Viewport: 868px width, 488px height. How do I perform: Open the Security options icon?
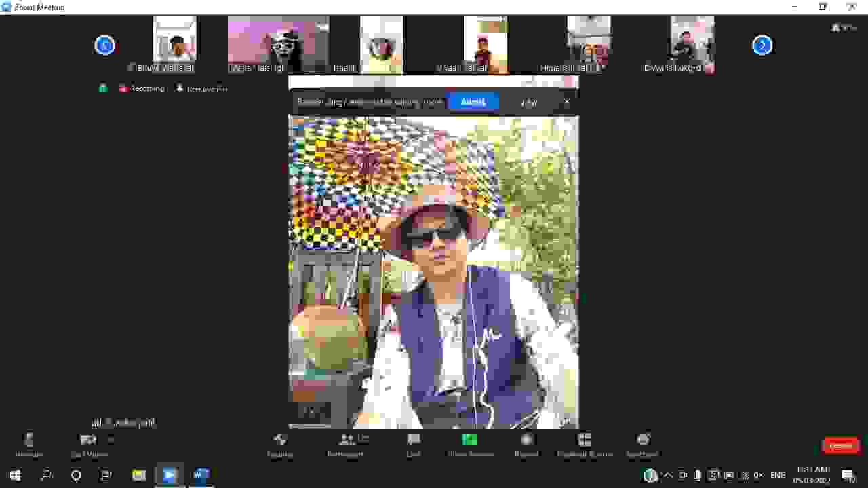pos(280,441)
